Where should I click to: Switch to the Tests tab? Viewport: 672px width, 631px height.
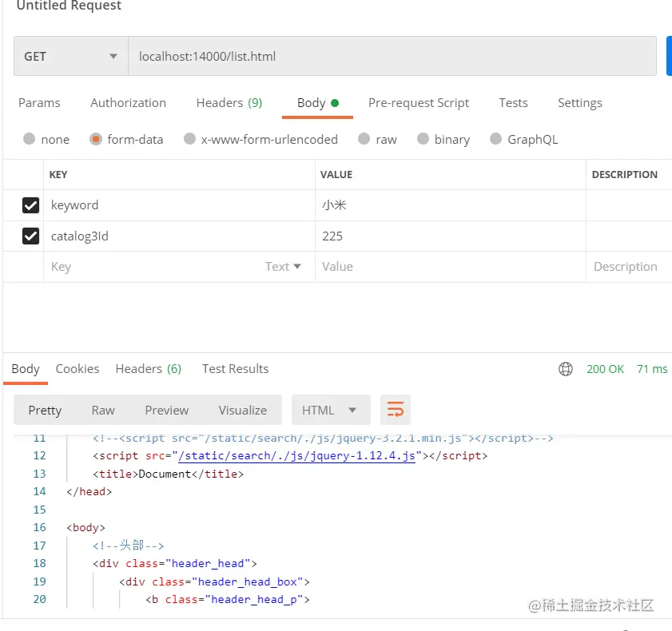tap(513, 103)
